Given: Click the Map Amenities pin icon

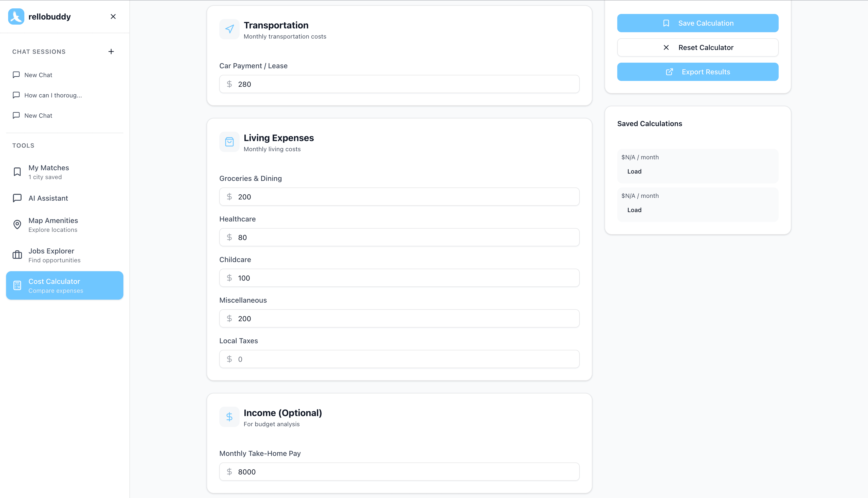Looking at the screenshot, I should point(17,225).
